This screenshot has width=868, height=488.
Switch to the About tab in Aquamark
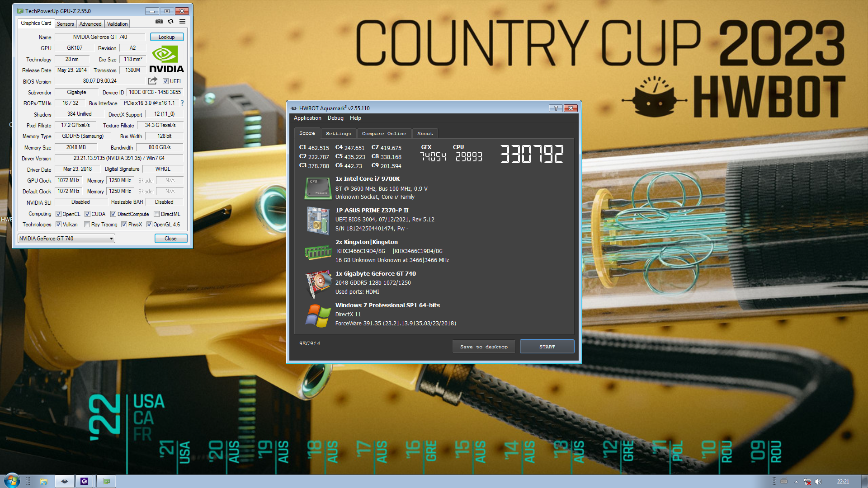coord(425,134)
